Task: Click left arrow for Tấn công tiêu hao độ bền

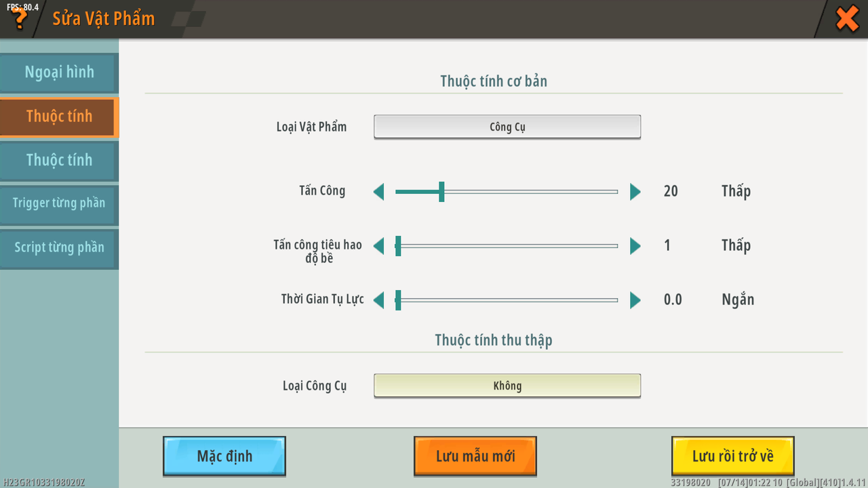Action: pyautogui.click(x=378, y=246)
